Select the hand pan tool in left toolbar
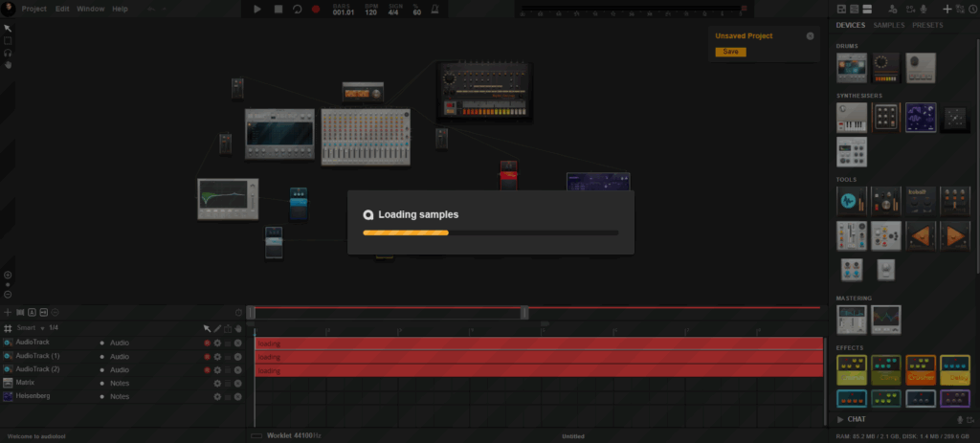Viewport: 980px width, 443px height. (8, 64)
